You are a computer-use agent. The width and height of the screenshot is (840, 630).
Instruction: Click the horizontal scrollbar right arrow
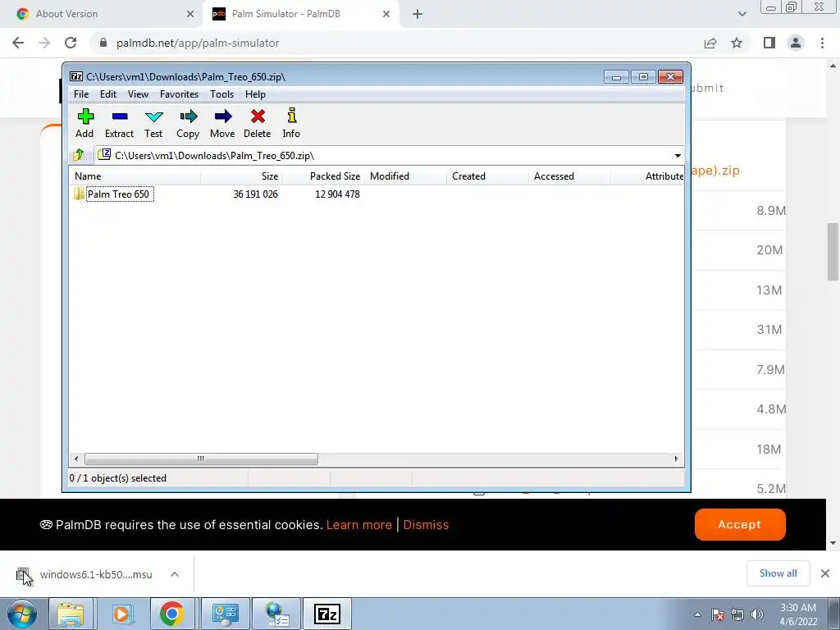click(x=676, y=459)
